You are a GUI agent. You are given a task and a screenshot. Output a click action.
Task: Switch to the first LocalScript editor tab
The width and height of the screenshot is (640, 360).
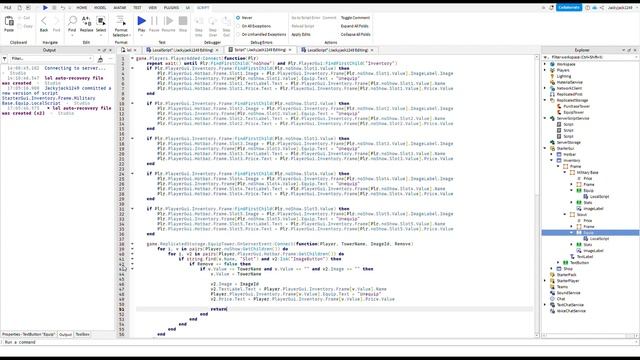(x=182, y=50)
